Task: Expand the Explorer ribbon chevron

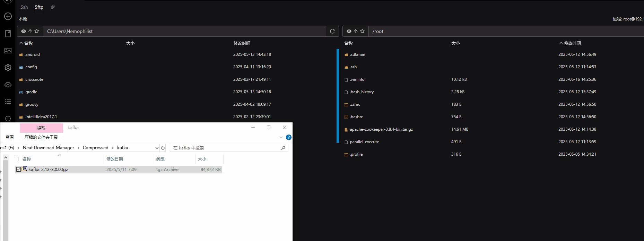Action: [281, 137]
